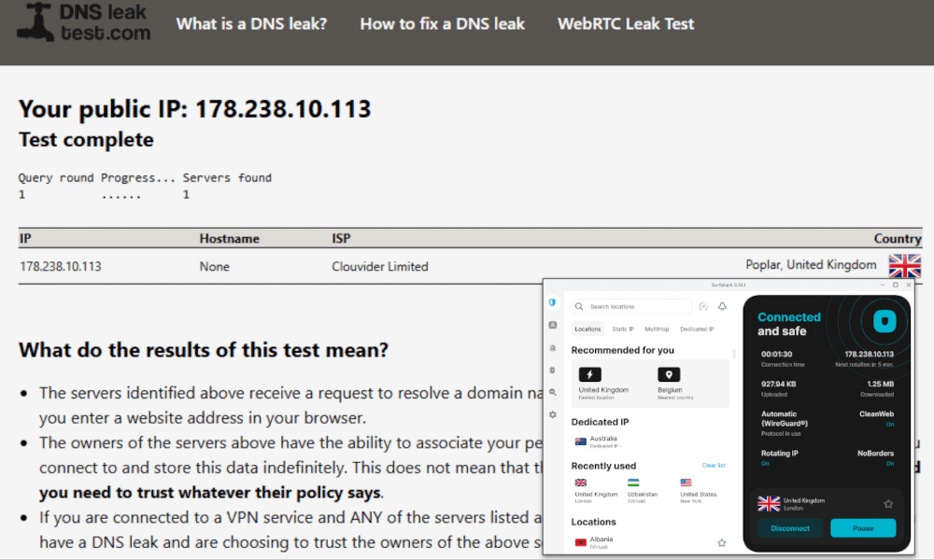Click the Australia flag under Dedicated IP

pos(580,441)
